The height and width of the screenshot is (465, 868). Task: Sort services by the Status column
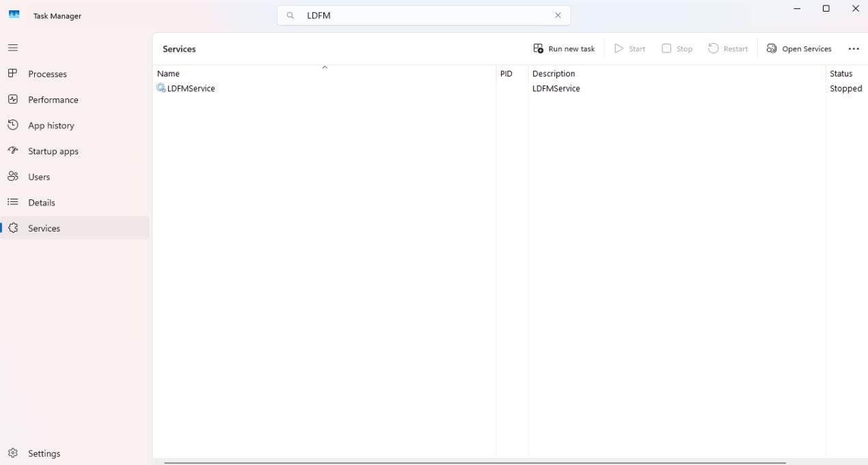tap(841, 74)
